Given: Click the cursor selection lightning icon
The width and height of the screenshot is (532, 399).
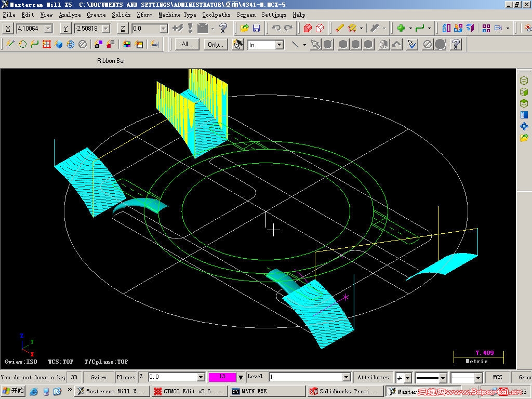Looking at the screenshot, I should 237,45.
